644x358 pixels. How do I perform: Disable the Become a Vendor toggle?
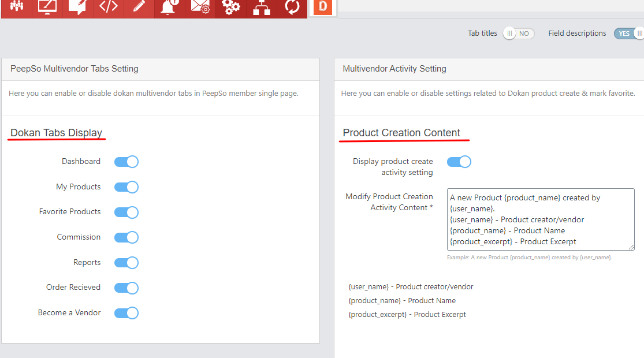coord(126,313)
